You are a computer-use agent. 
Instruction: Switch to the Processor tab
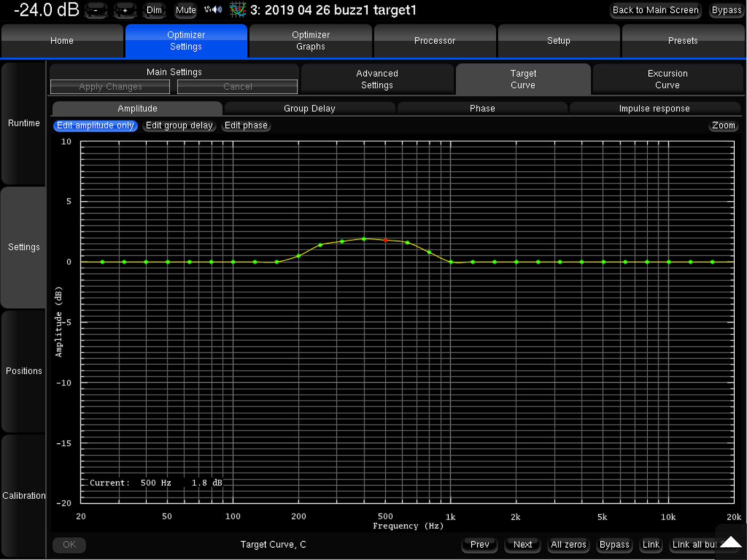click(435, 41)
